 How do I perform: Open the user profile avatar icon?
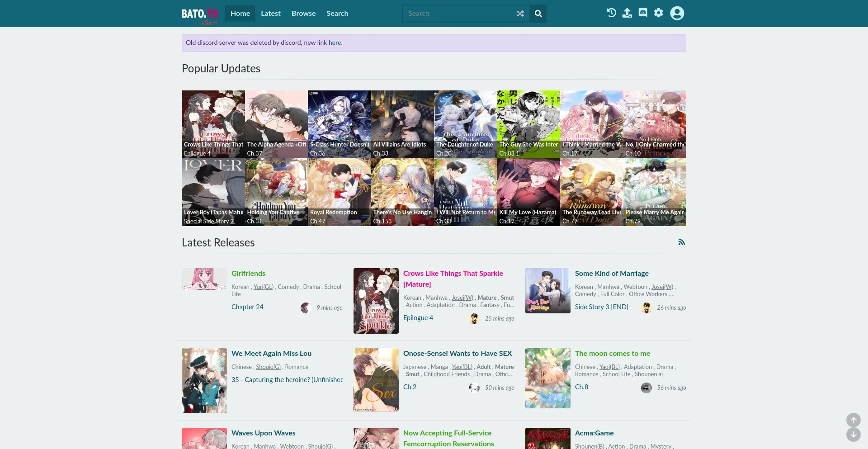pos(677,13)
